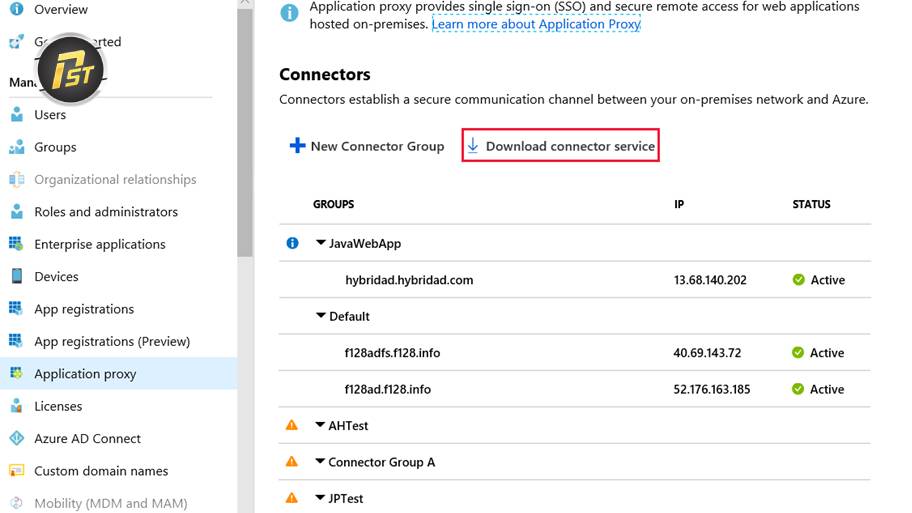Click IP address 52.176.163.185
The height and width of the screenshot is (513, 912).
pyautogui.click(x=712, y=389)
